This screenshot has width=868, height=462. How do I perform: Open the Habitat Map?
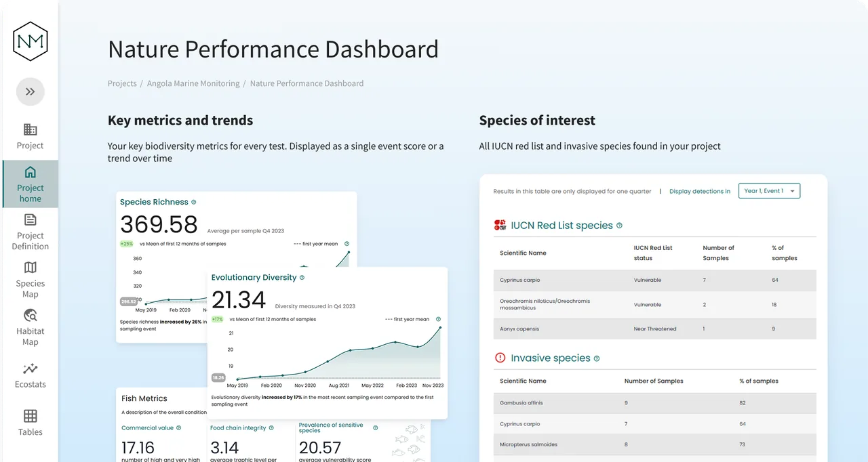(31, 327)
